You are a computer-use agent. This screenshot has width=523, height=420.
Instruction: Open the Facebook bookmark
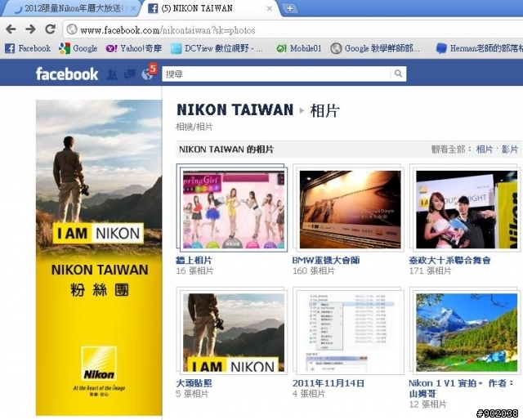pyautogui.click(x=28, y=48)
